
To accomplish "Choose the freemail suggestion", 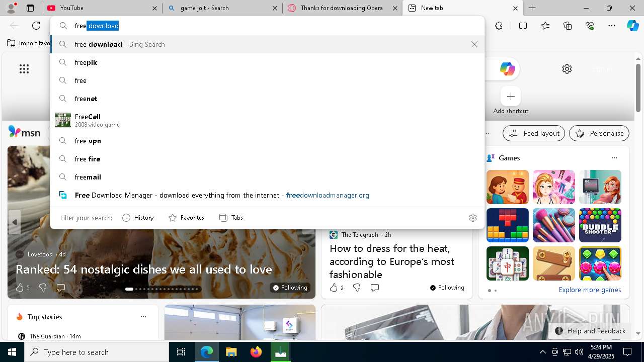I will click(x=267, y=177).
